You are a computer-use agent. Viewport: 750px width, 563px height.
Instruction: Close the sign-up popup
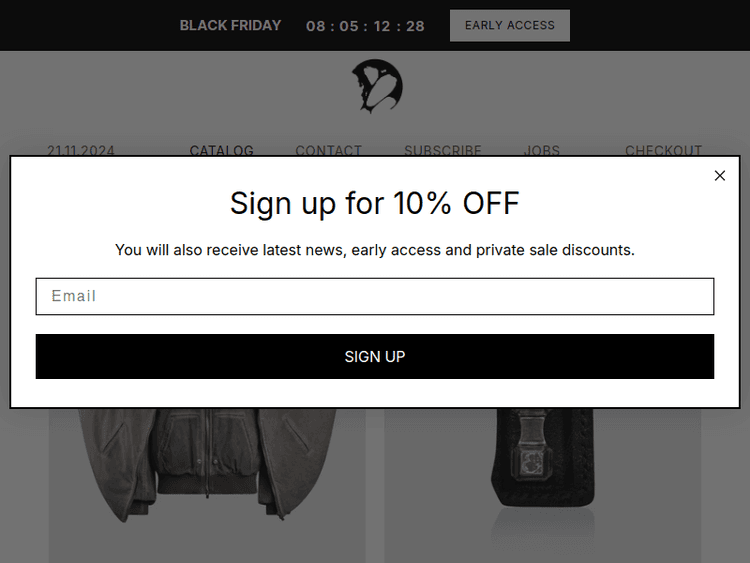(x=720, y=176)
